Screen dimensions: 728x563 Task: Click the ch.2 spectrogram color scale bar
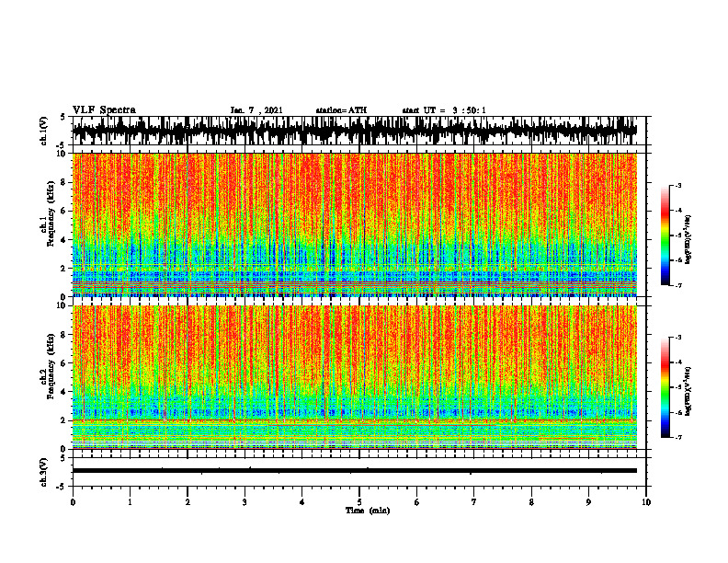coord(665,387)
